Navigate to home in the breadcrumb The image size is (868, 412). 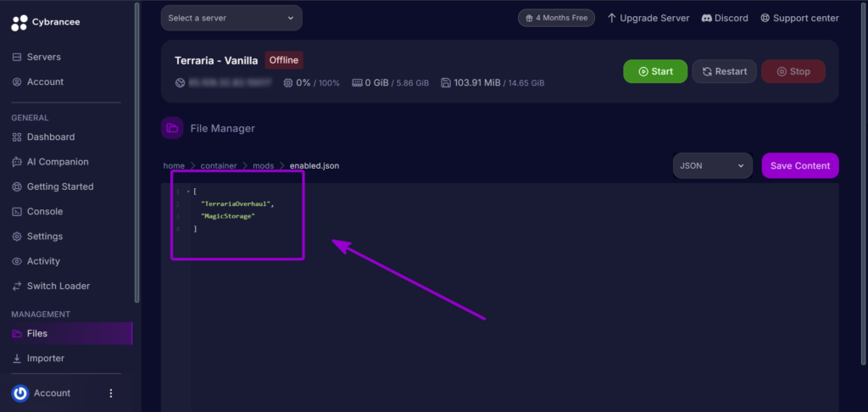click(x=174, y=165)
